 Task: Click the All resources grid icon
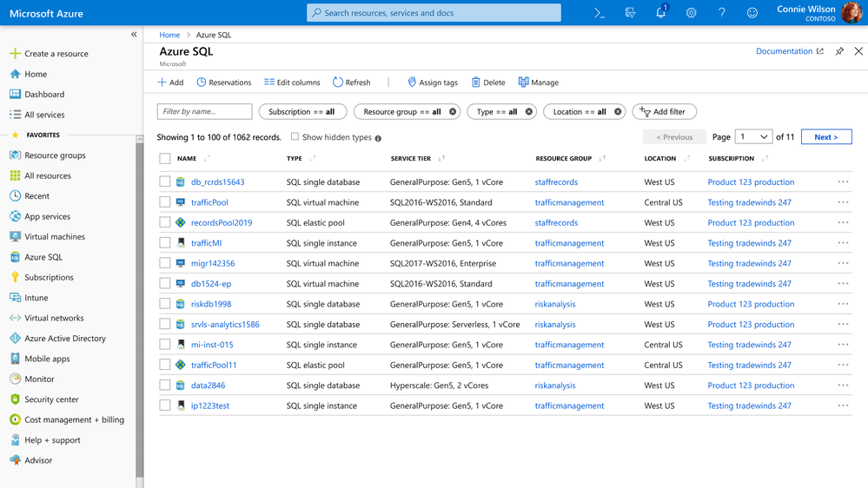15,176
